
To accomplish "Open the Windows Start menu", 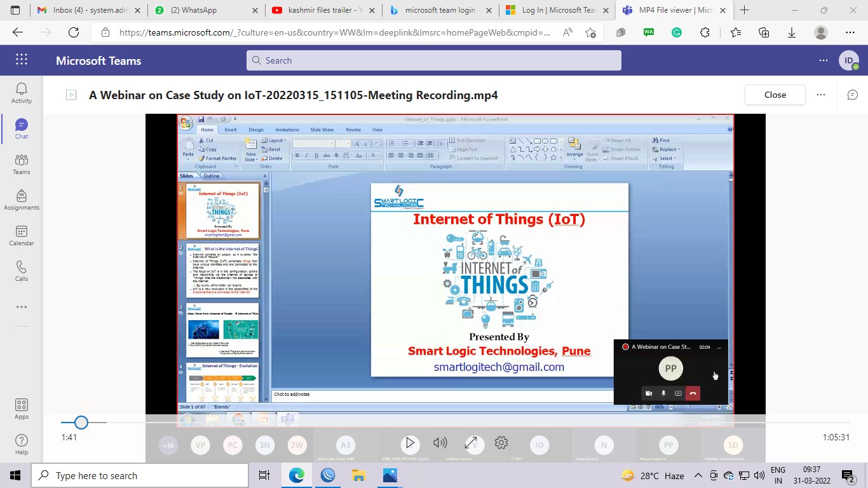I will pos(15,475).
